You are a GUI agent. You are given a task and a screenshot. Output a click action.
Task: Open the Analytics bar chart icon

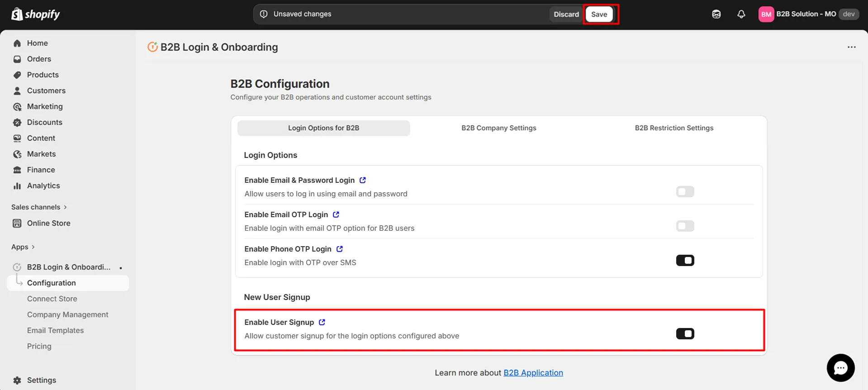point(17,185)
